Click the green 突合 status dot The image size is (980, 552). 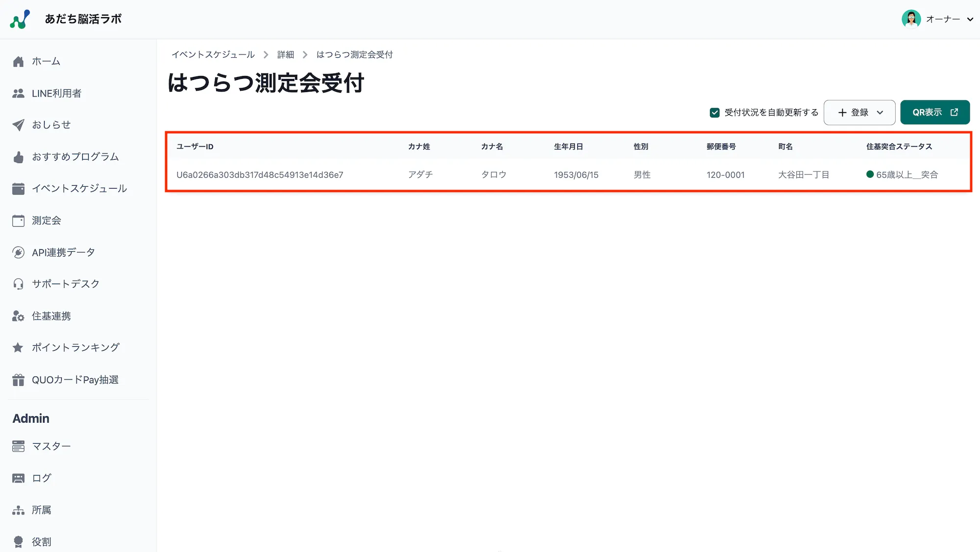870,174
